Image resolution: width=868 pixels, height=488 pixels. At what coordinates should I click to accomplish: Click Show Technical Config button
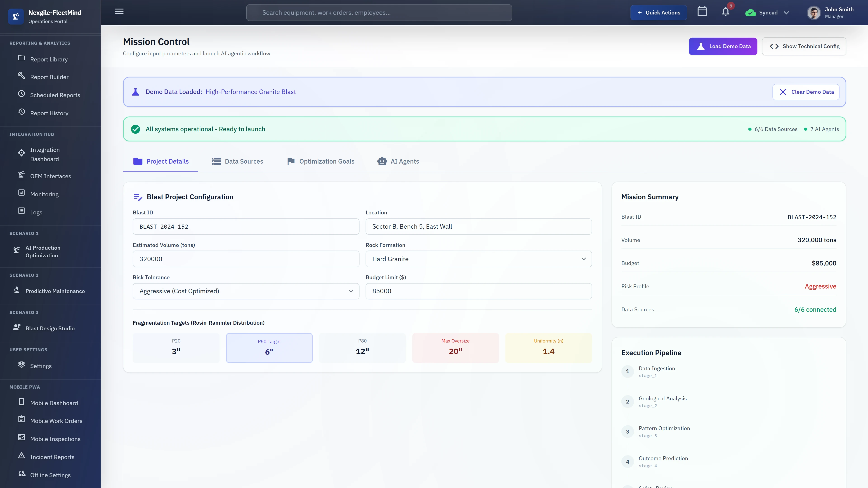pyautogui.click(x=804, y=47)
